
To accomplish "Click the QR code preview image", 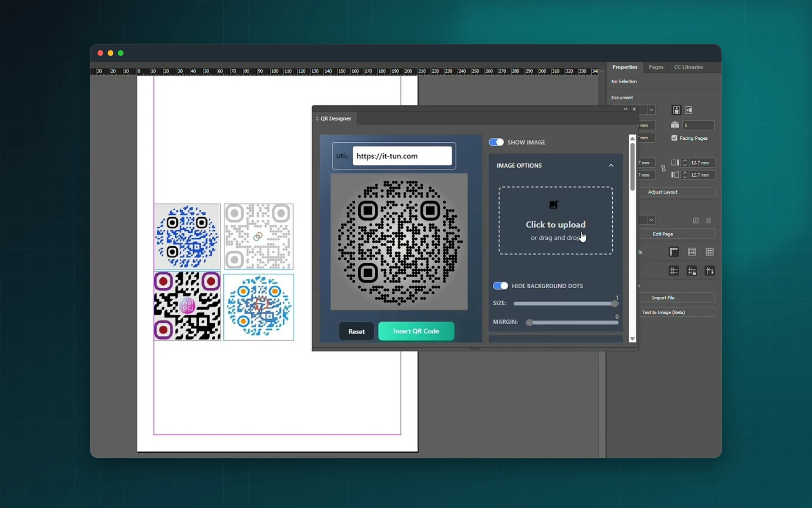I will point(399,242).
